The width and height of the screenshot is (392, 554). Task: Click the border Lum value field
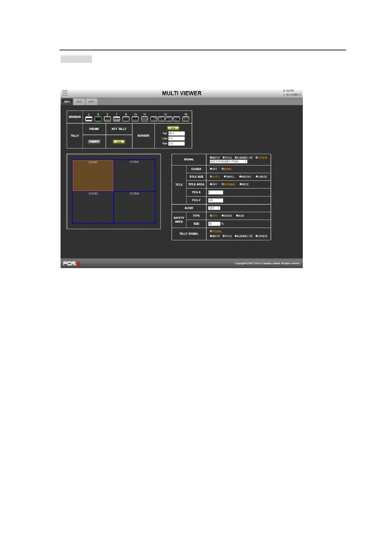[x=176, y=138]
